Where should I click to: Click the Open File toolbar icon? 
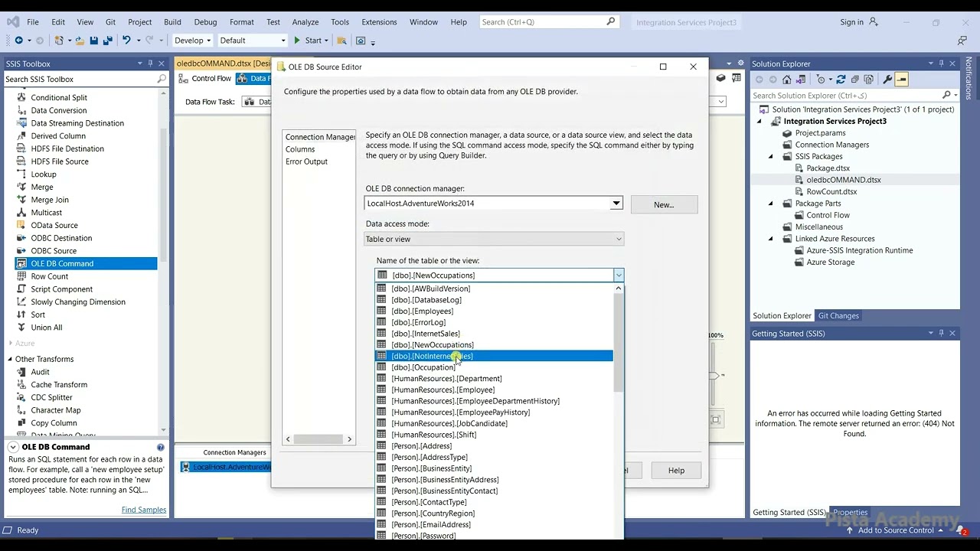tap(80, 41)
